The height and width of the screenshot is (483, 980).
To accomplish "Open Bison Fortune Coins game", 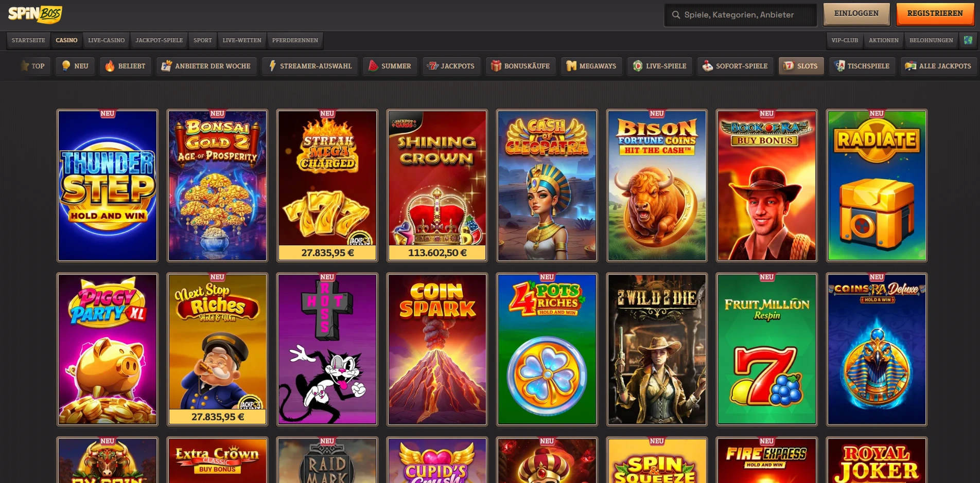I will 657,186.
